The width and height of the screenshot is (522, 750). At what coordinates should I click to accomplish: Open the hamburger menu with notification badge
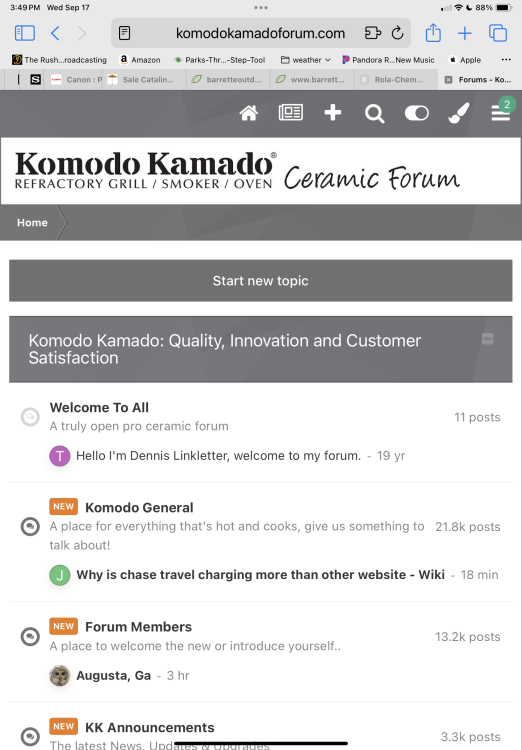pos(501,113)
